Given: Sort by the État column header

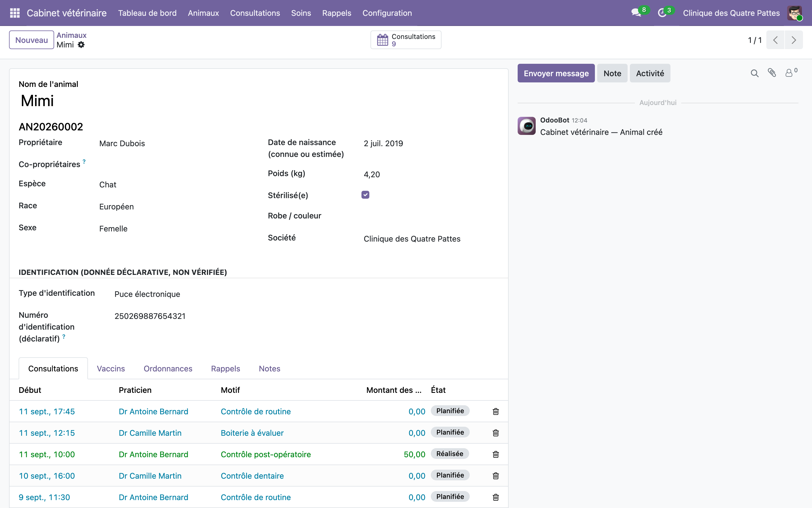Looking at the screenshot, I should point(438,390).
